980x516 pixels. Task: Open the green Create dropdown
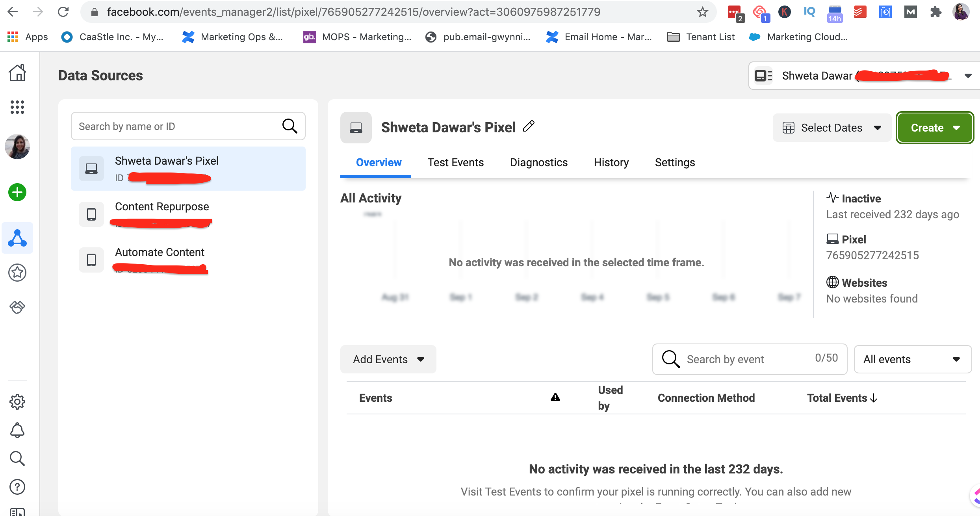coord(935,128)
